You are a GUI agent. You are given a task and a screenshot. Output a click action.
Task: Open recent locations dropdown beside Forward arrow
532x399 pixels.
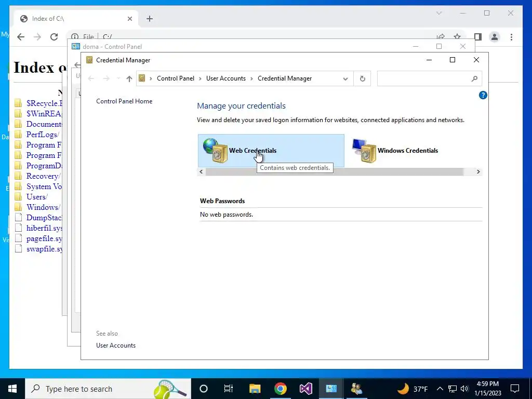118,79
